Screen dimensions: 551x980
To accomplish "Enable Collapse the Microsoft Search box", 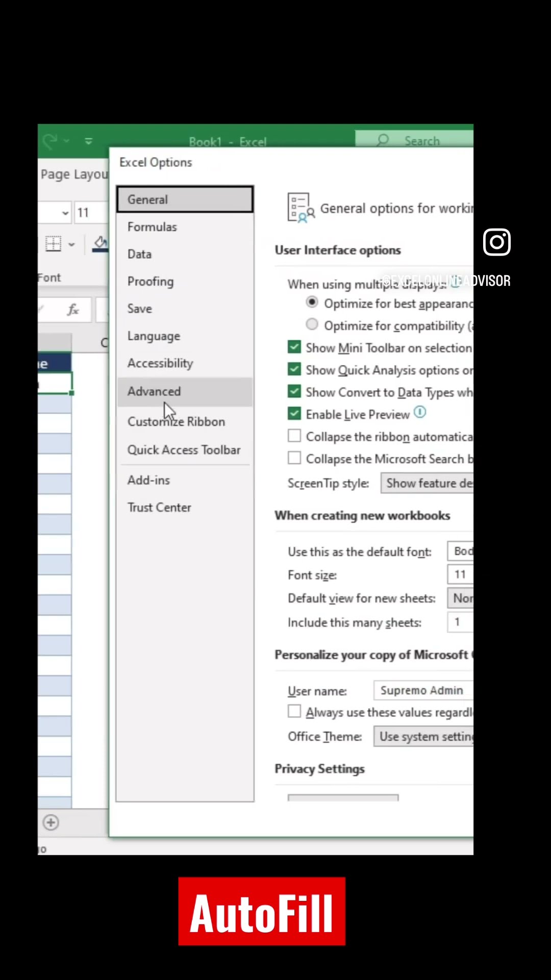I will [x=294, y=458].
